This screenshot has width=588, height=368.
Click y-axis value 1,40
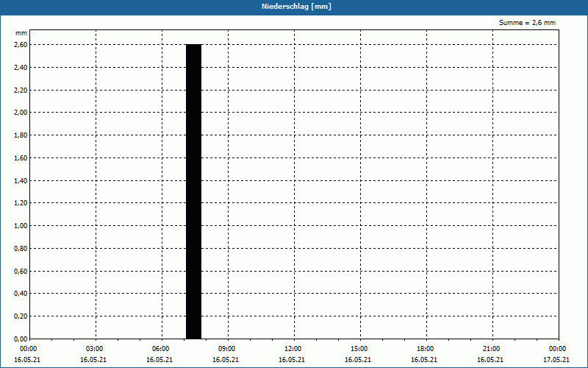click(x=21, y=180)
